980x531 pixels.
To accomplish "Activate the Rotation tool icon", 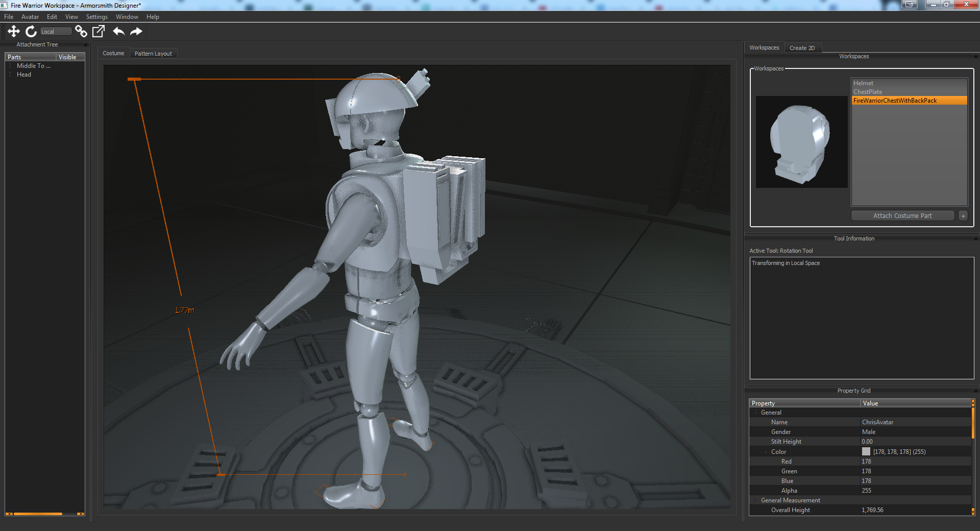I will (x=31, y=32).
